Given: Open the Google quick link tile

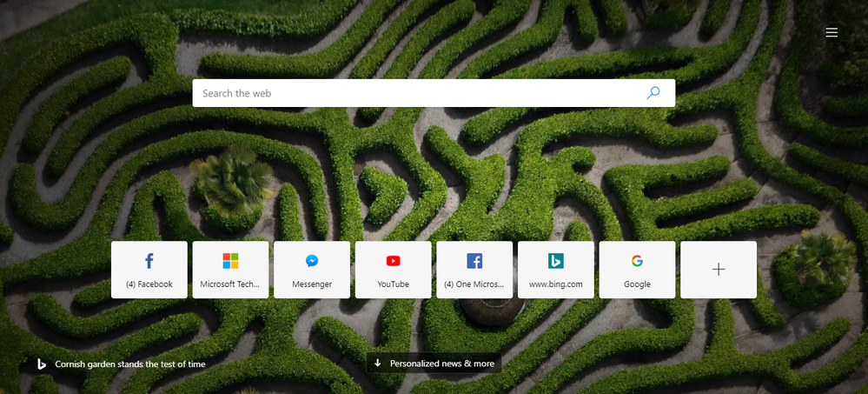Looking at the screenshot, I should pos(637,270).
